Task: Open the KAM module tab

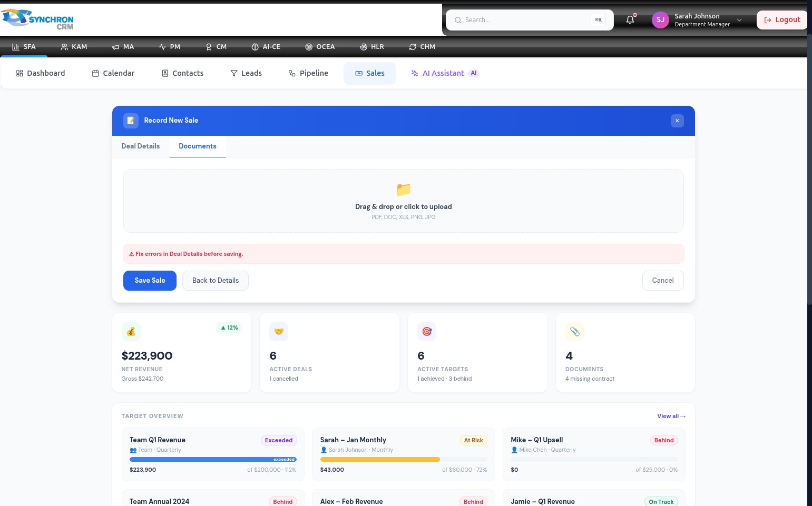Action: 74,47
